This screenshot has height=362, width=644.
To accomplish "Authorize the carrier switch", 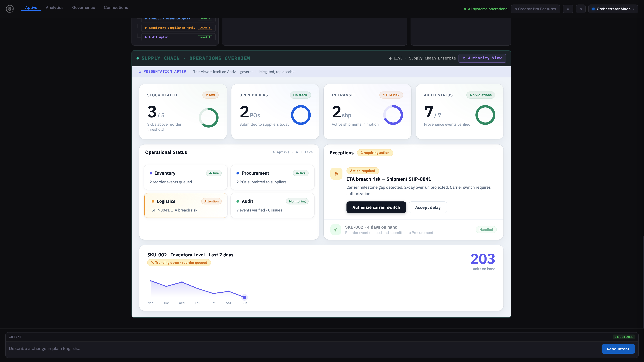I will pos(376,207).
